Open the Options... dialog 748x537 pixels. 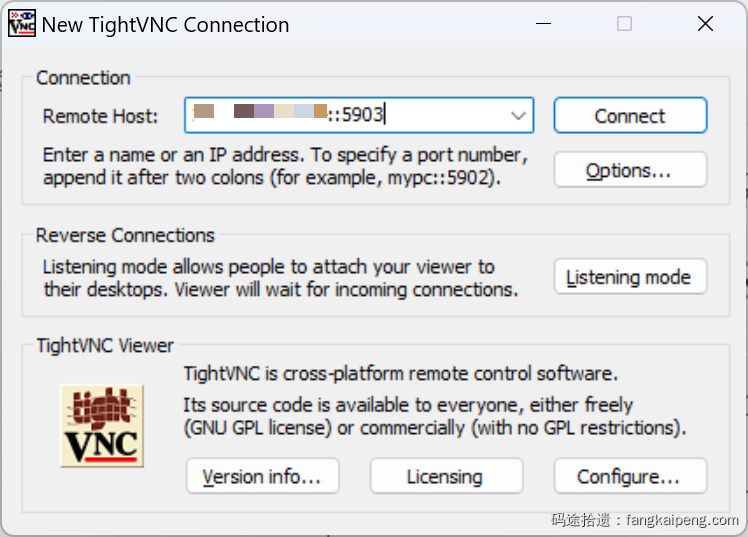(x=630, y=170)
